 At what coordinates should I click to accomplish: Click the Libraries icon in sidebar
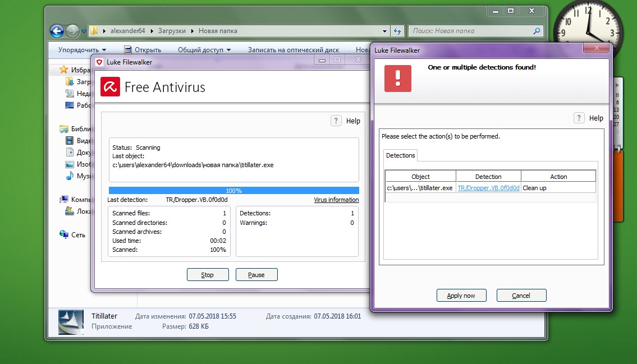click(x=64, y=129)
